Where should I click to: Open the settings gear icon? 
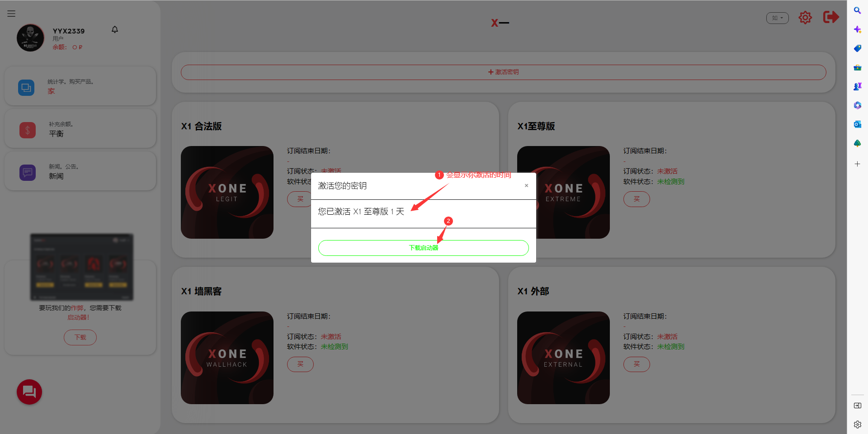coord(805,18)
